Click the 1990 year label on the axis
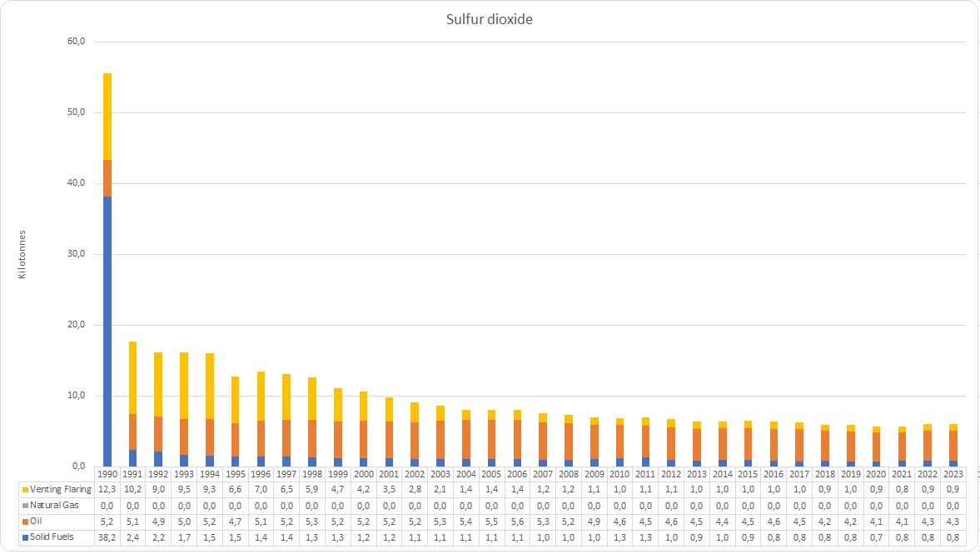This screenshot has width=980, height=554. (x=107, y=474)
